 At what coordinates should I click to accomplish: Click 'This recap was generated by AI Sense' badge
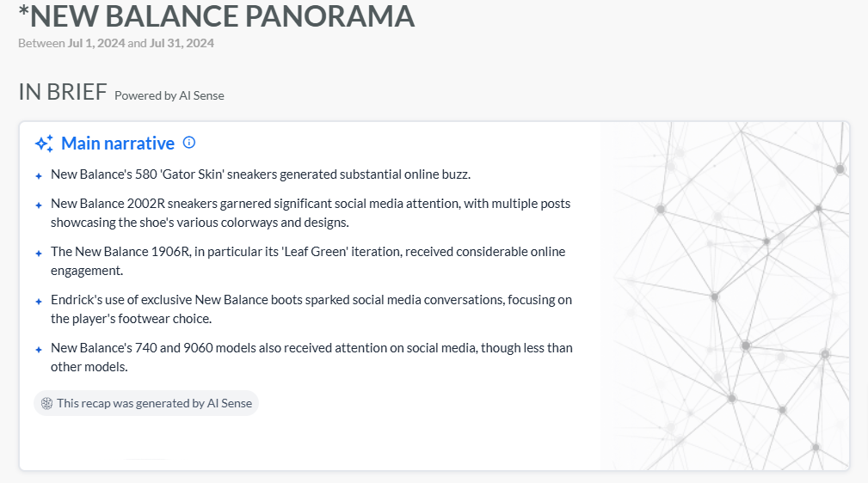[146, 403]
